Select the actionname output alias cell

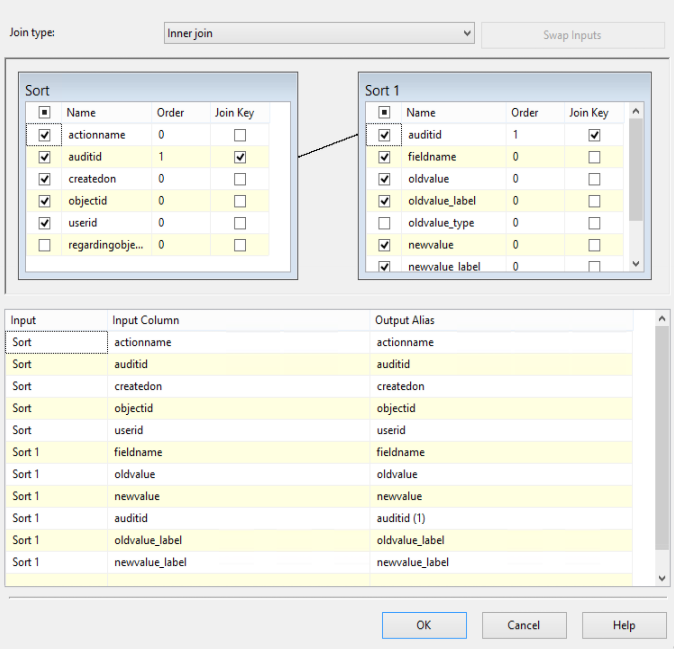point(501,342)
